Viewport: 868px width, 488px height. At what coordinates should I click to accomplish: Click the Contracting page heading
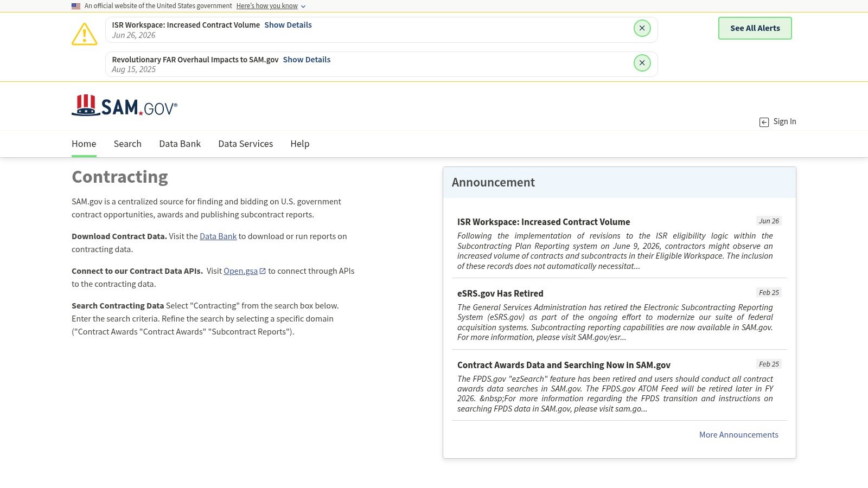click(120, 177)
